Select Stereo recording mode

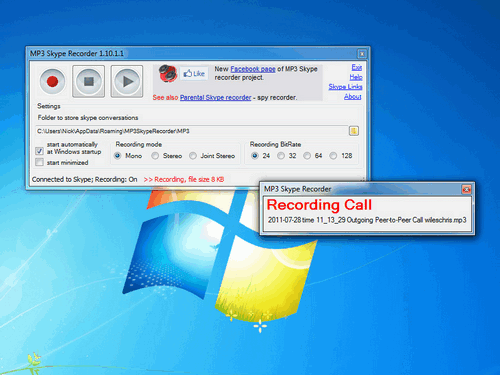[155, 156]
